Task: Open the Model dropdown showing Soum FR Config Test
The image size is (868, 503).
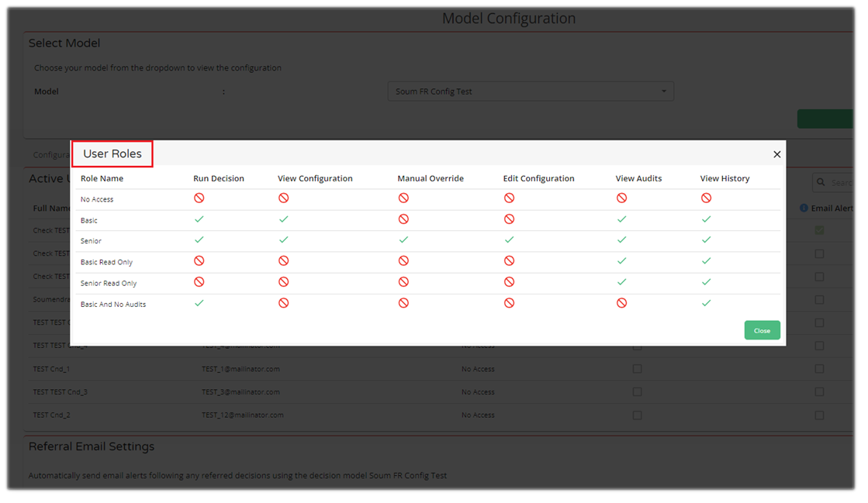Action: pyautogui.click(x=531, y=91)
